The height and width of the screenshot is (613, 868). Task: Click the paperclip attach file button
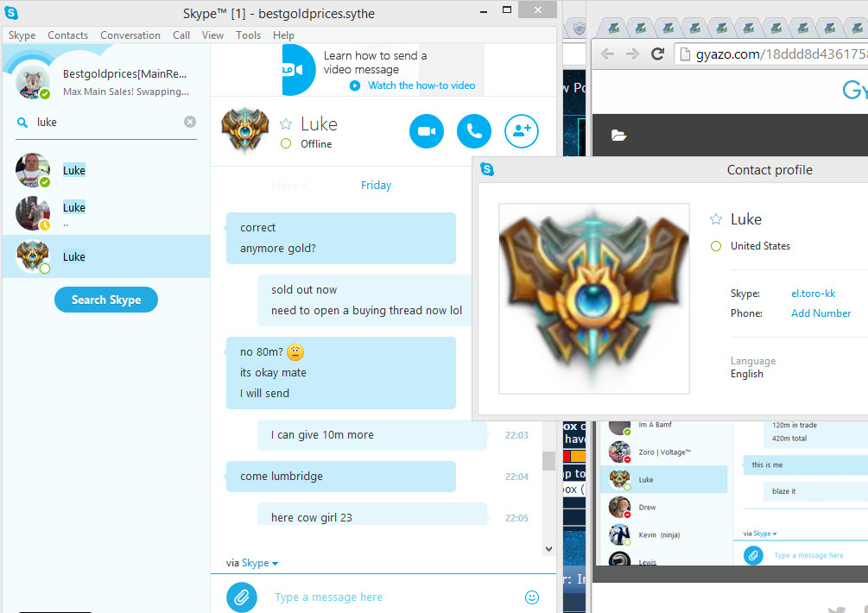pyautogui.click(x=242, y=597)
